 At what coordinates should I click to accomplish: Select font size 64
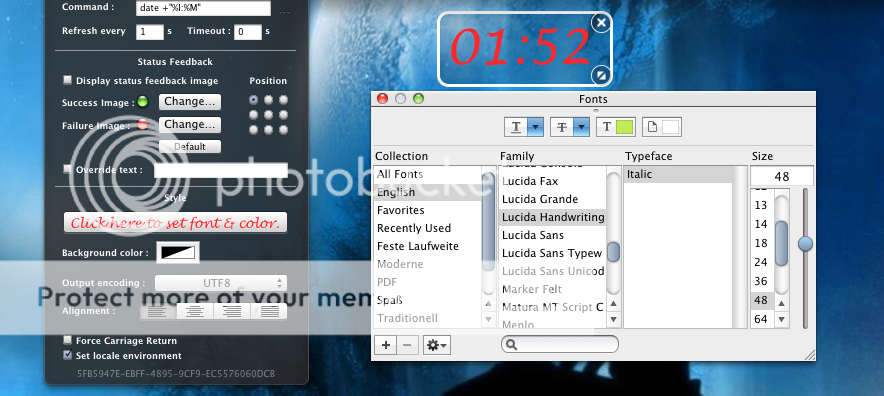(761, 319)
